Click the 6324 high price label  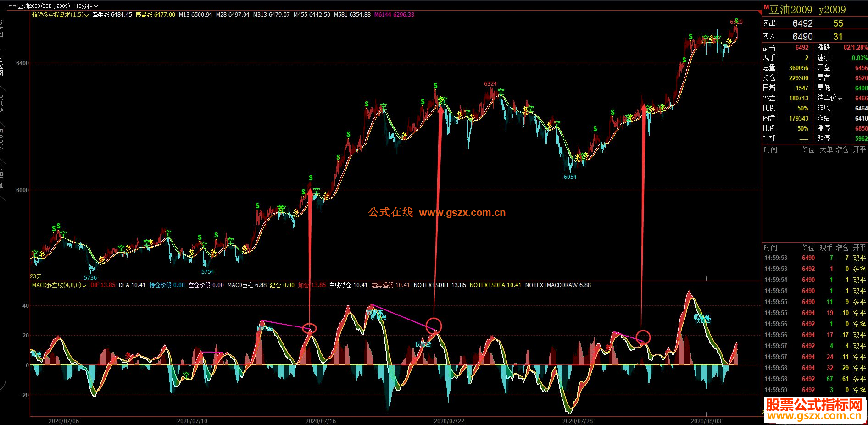point(490,84)
